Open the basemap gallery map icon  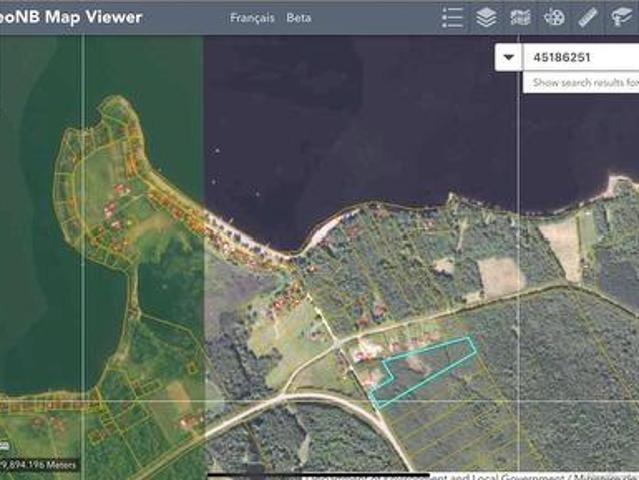click(520, 18)
